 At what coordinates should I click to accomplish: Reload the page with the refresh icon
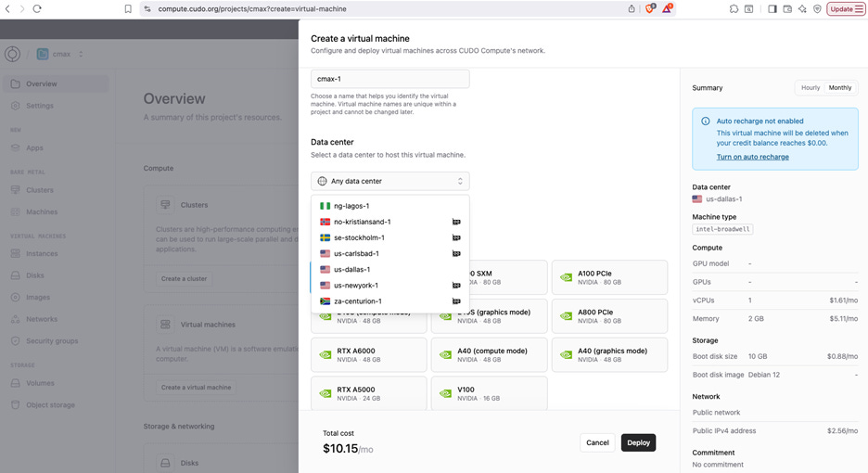[x=37, y=9]
